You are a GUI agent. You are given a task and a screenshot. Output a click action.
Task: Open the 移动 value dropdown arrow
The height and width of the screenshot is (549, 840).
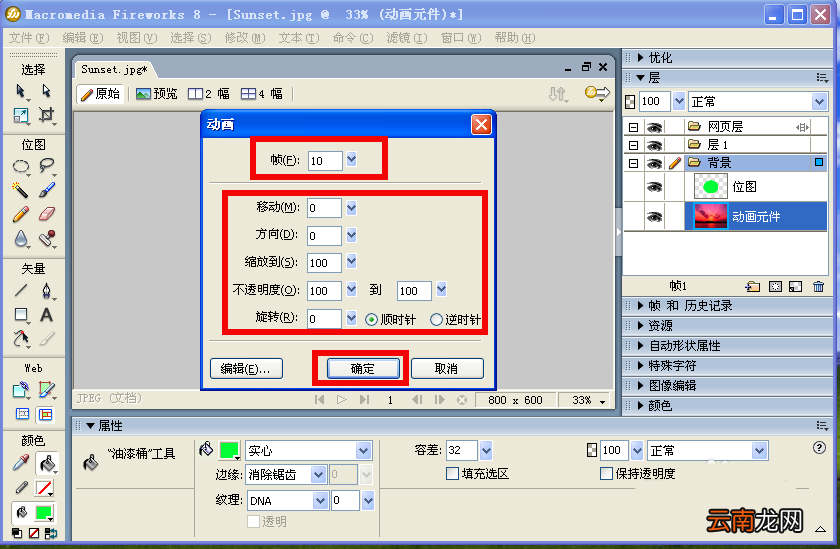point(351,207)
